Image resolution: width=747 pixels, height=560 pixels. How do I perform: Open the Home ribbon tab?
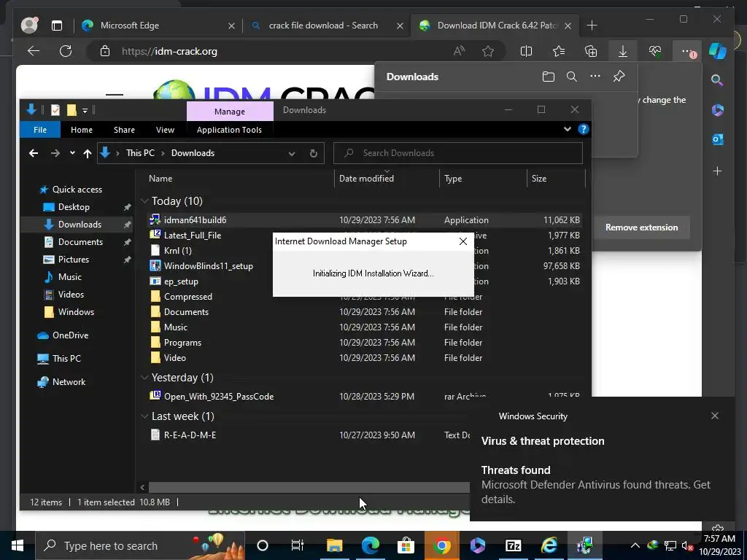click(x=82, y=130)
